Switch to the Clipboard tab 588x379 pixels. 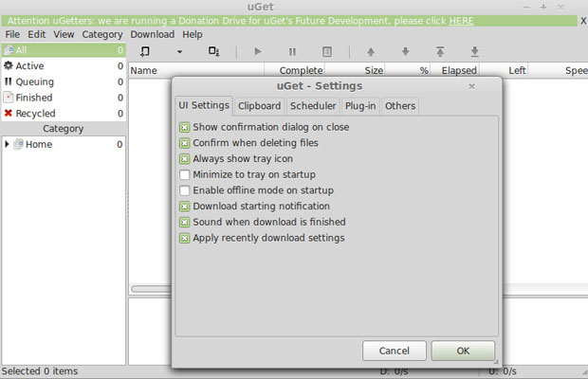(259, 106)
